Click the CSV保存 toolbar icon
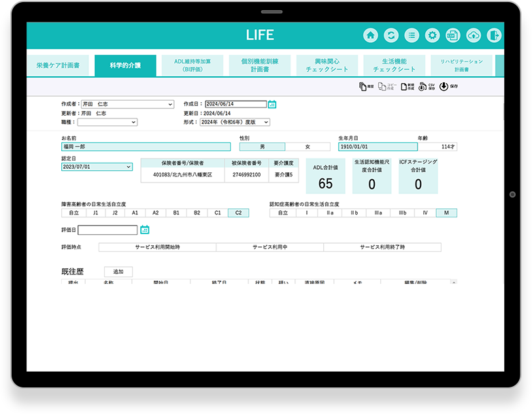Image resolution: width=532 pixels, height=414 pixels. click(x=427, y=86)
